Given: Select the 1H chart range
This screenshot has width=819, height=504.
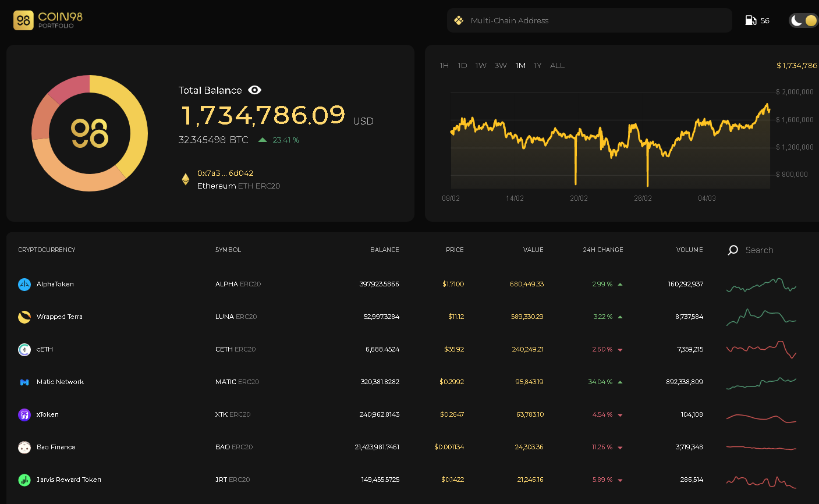Looking at the screenshot, I should pyautogui.click(x=444, y=66).
